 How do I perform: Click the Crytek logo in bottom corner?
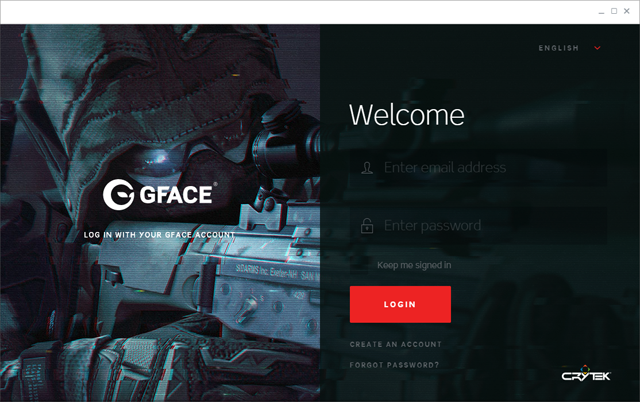point(588,377)
